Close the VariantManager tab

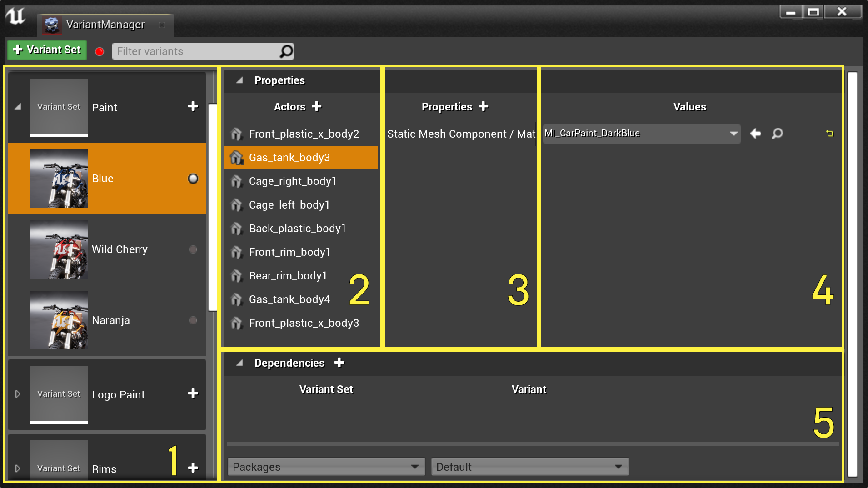(162, 25)
